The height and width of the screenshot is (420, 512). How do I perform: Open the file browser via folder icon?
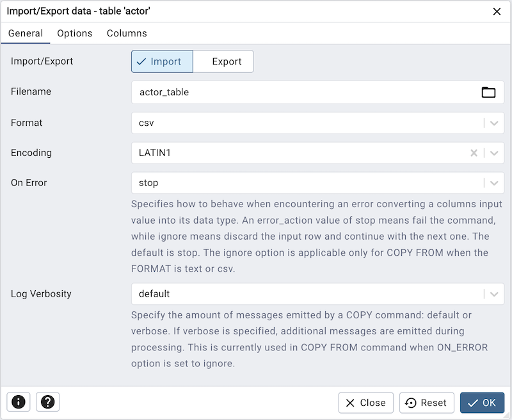[488, 92]
